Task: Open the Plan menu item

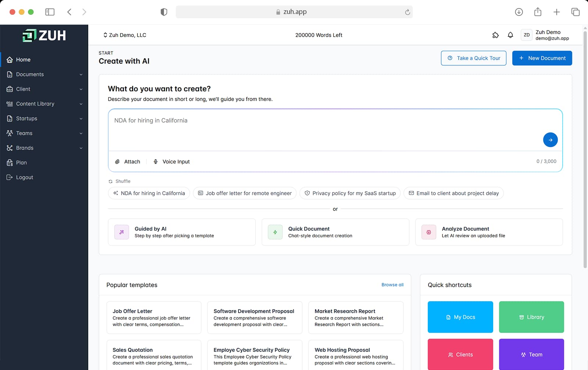Action: [x=44, y=163]
